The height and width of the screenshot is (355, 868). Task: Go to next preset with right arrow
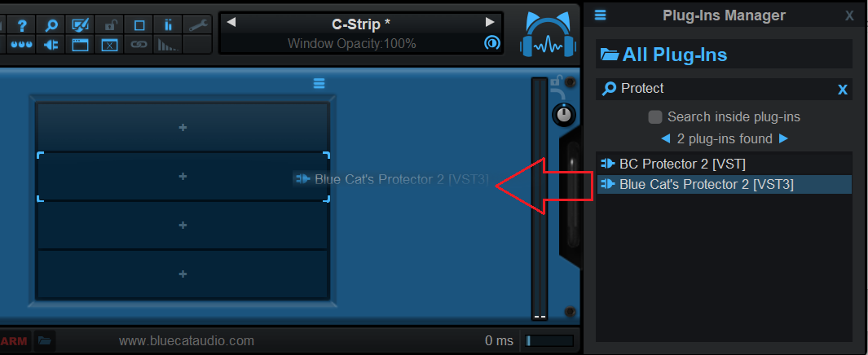489,22
